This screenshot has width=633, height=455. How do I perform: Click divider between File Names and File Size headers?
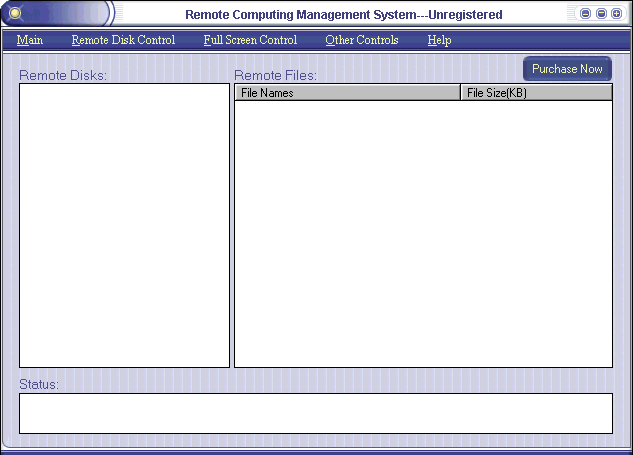(460, 93)
